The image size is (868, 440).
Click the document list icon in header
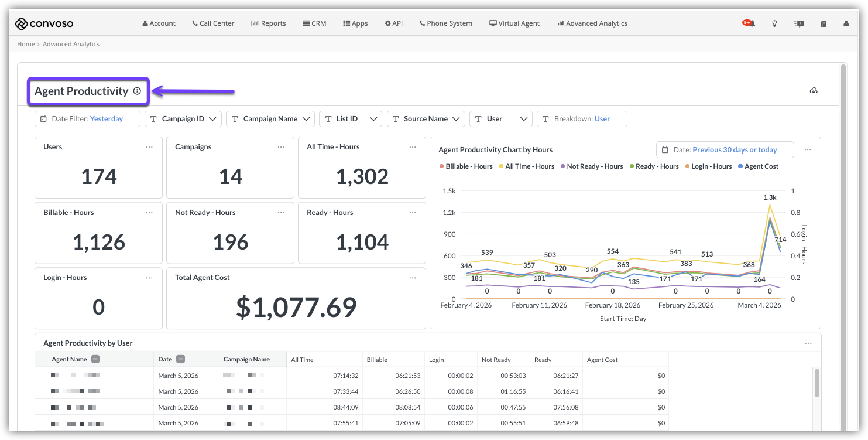point(824,23)
